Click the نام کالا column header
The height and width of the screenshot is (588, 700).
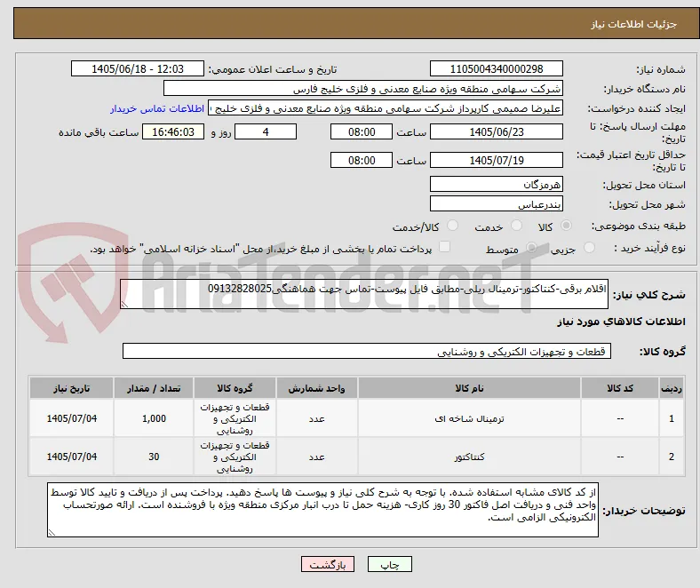pos(469,388)
